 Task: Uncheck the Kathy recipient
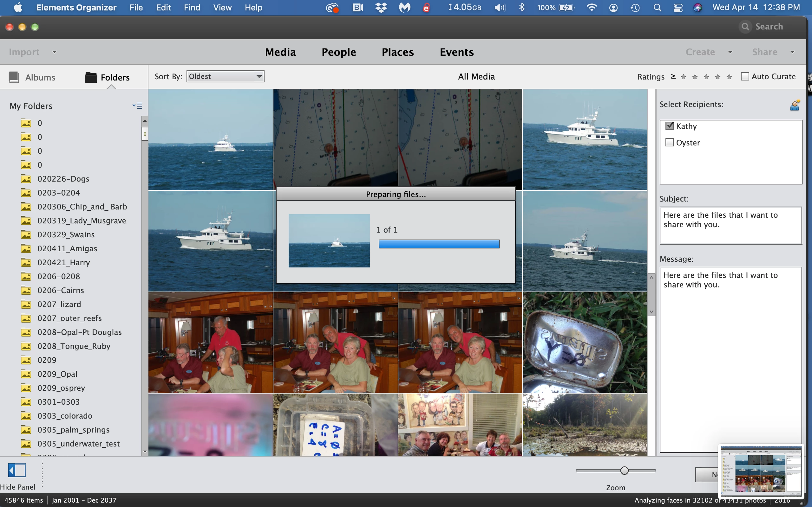point(669,126)
